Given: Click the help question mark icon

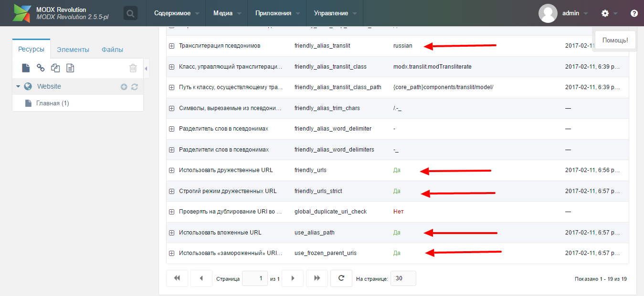Looking at the screenshot, I should pos(634,13).
